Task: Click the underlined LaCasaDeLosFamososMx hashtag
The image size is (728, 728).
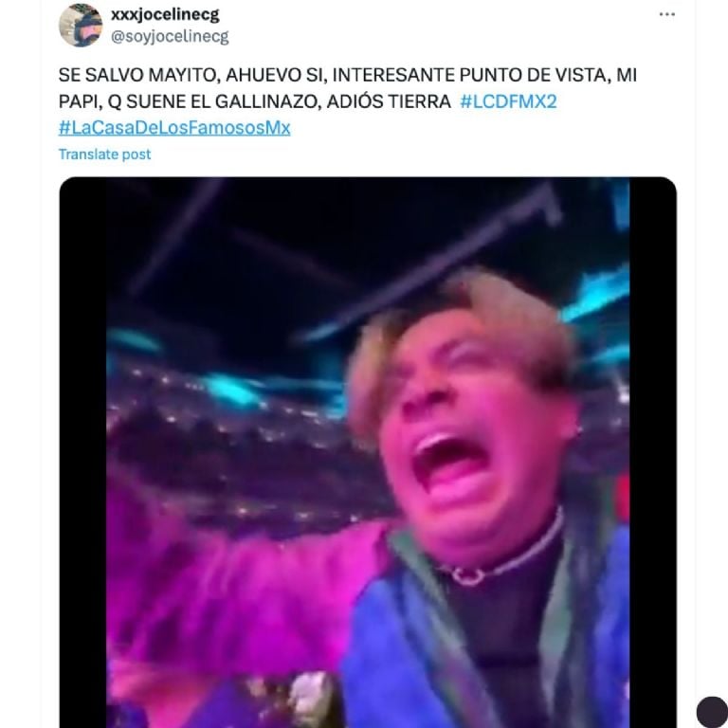Action: 174,127
